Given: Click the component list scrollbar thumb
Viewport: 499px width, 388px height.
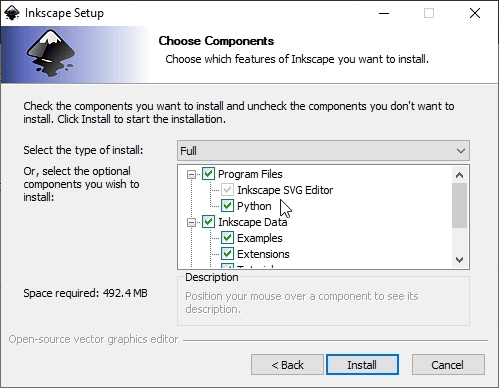Looking at the screenshot, I should (460, 205).
